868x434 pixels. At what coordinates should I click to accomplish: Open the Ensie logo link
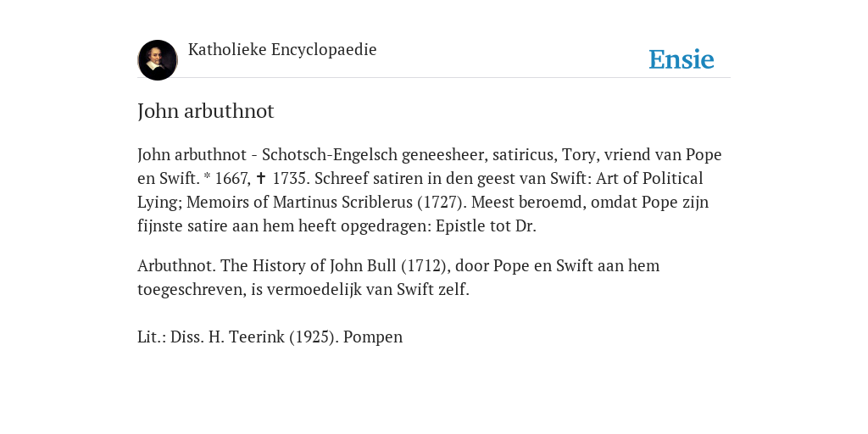682,59
